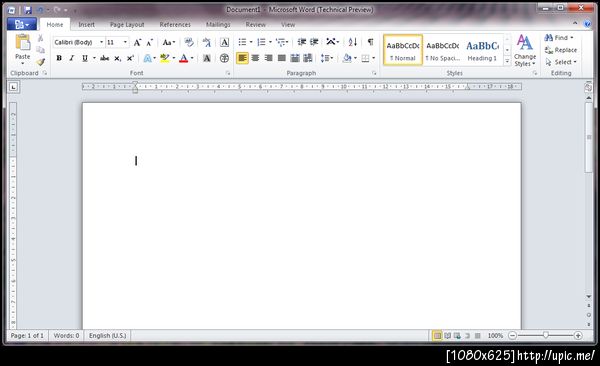The height and width of the screenshot is (366, 600).
Task: Click the English (U.S.) language indicator
Action: [108, 336]
